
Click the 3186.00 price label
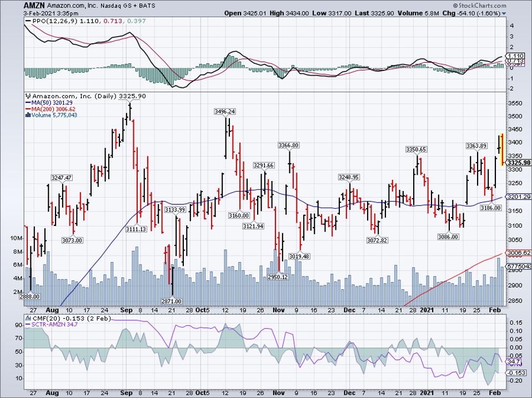490,208
